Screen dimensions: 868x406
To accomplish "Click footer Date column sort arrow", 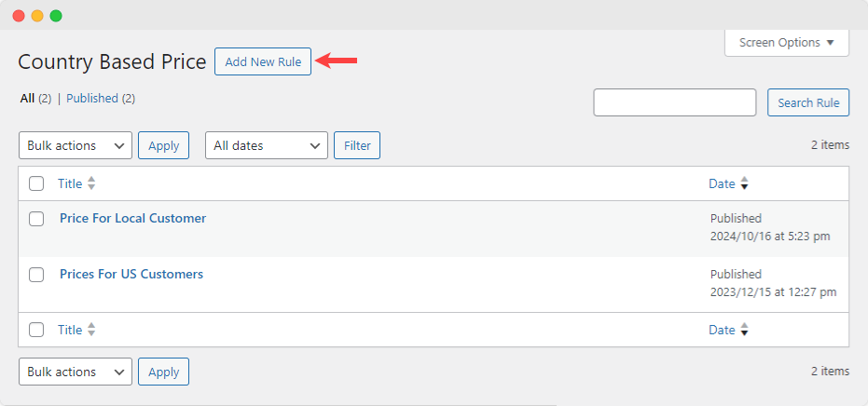I will (x=744, y=330).
